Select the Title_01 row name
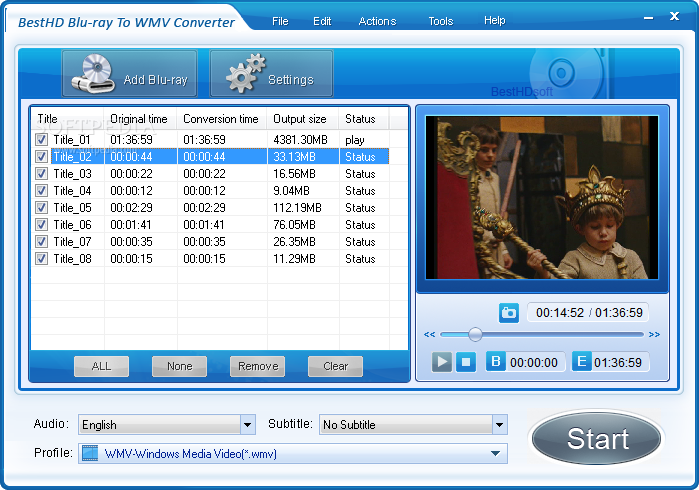 tap(72, 140)
